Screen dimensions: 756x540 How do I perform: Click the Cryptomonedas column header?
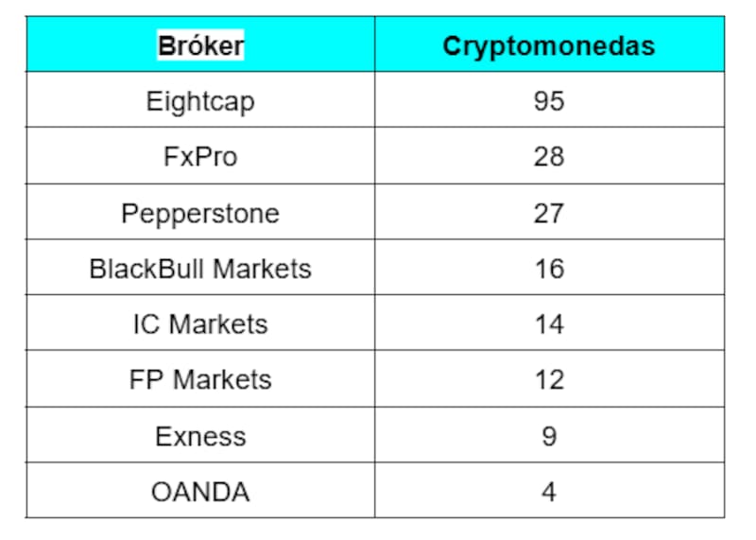coord(549,44)
